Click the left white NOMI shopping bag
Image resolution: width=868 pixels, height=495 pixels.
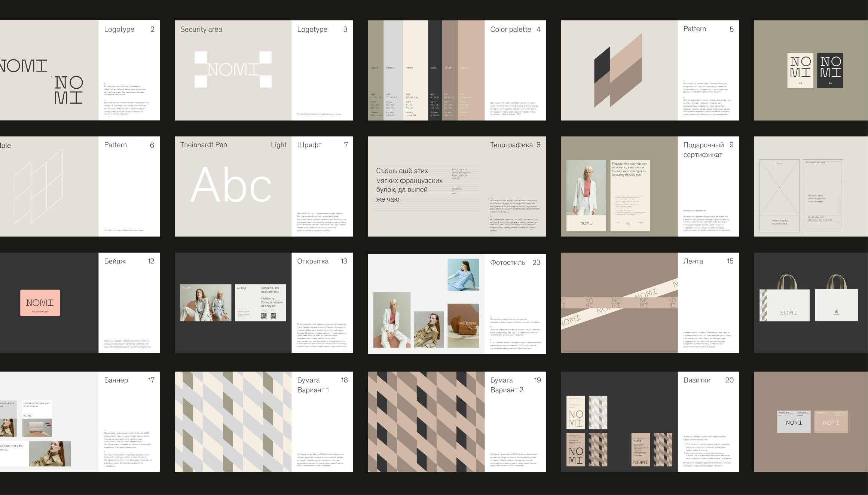pos(784,305)
